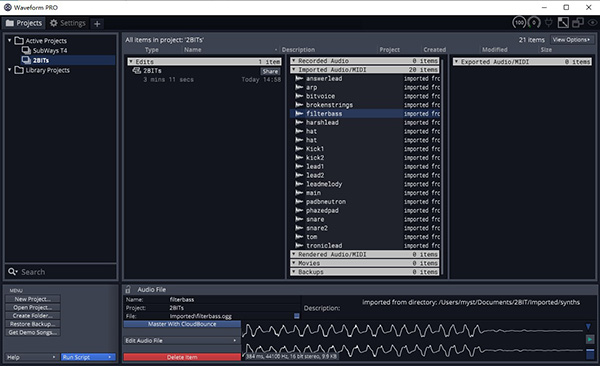The image size is (600, 366).
Task: Click the 28ITs project icon in tree
Action: coord(26,60)
